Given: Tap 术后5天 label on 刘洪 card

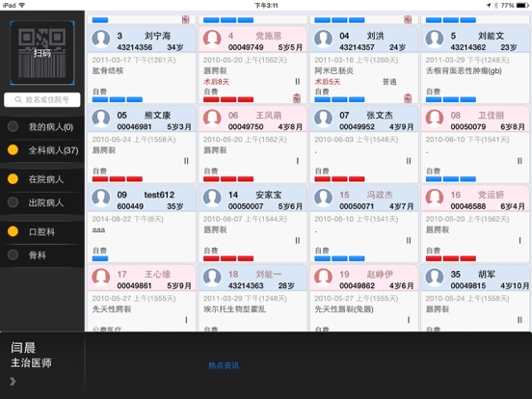Looking at the screenshot, I should point(328,82).
